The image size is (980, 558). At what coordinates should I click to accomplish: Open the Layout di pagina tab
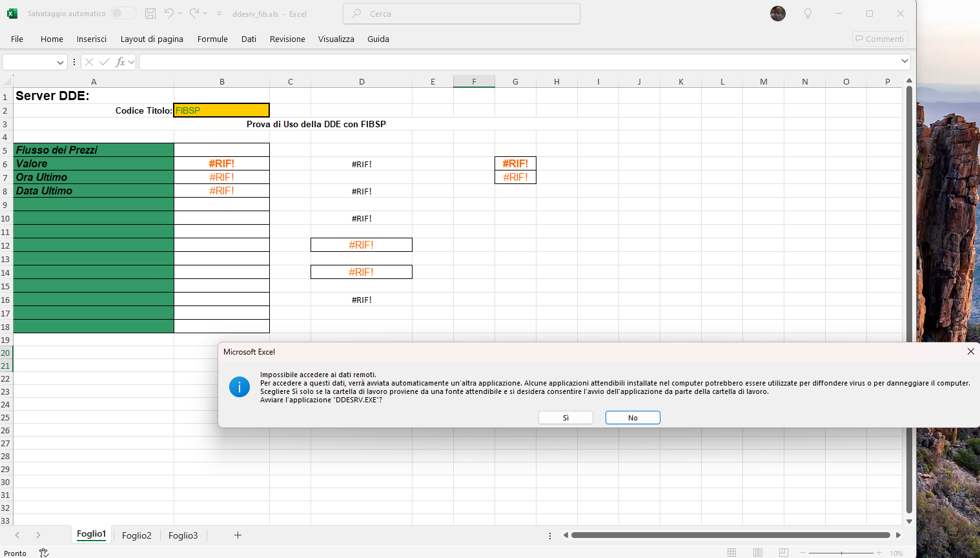152,39
